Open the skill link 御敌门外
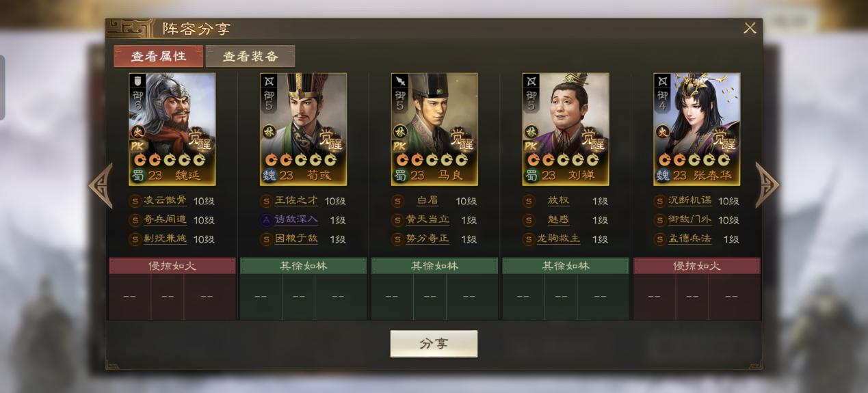 click(690, 220)
